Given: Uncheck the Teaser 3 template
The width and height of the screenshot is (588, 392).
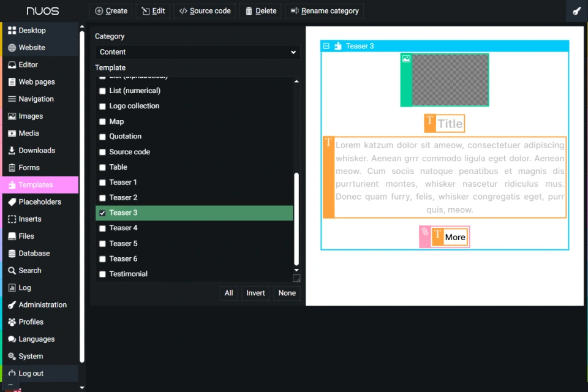Looking at the screenshot, I should [x=102, y=213].
